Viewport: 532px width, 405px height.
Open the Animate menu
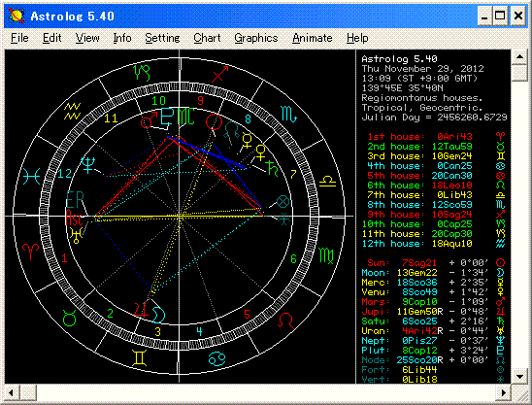[x=313, y=38]
